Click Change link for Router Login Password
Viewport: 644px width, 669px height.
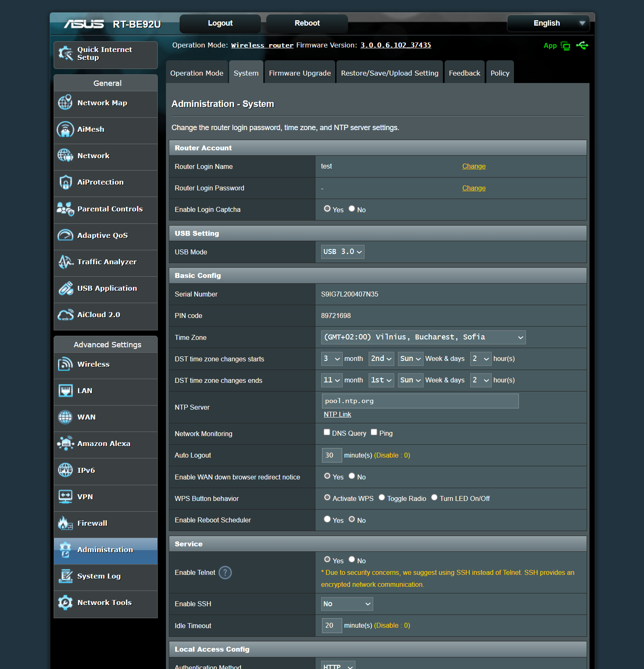point(474,188)
